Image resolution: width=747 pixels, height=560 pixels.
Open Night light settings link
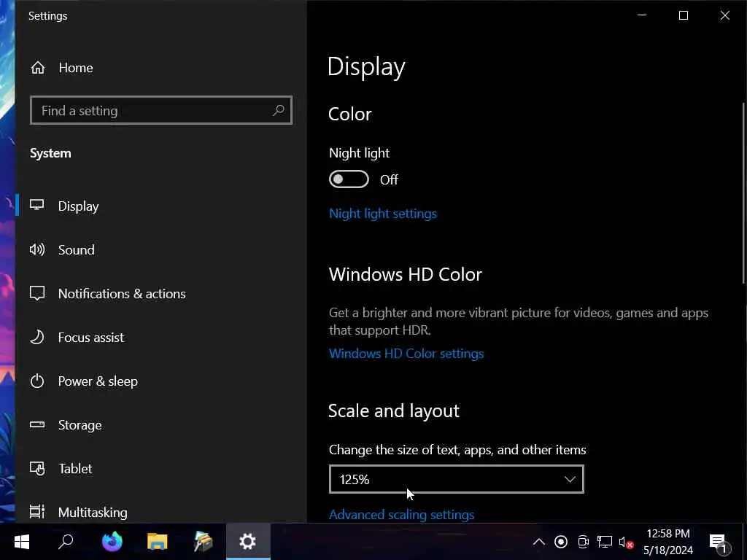click(382, 214)
